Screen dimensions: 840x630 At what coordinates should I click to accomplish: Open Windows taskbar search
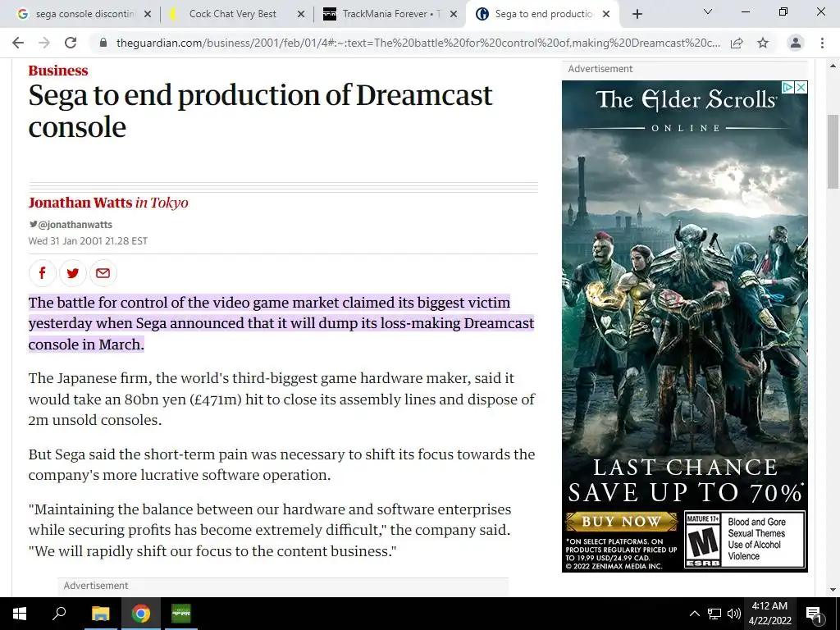(x=59, y=614)
